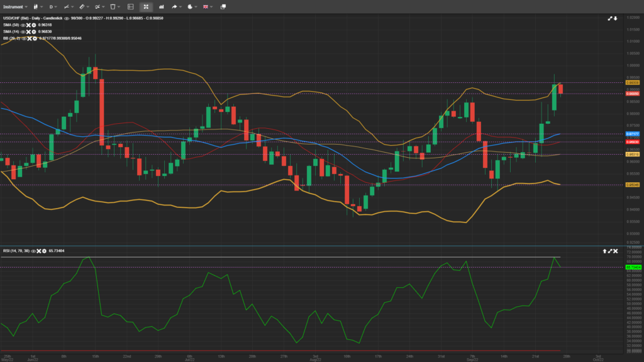This screenshot has width=644, height=362.
Task: Open the indicators menu in the toolbar
Action: coord(99,6)
